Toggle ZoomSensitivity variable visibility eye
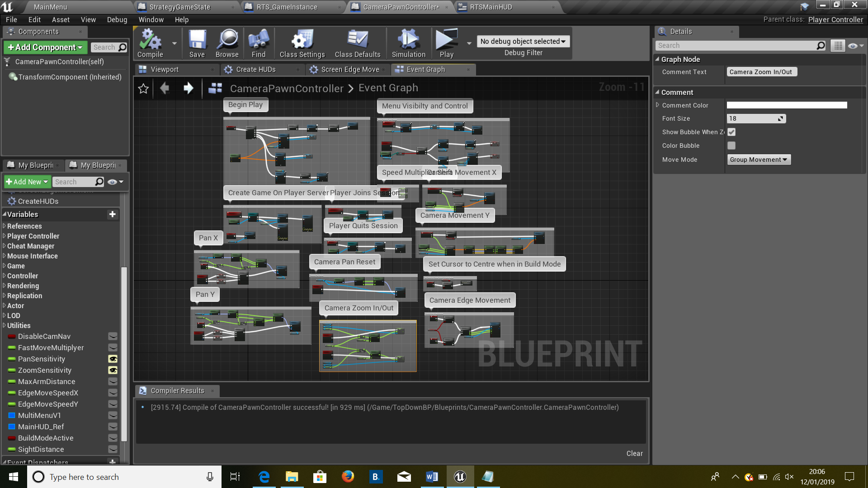Viewport: 868px width, 488px height. point(113,370)
